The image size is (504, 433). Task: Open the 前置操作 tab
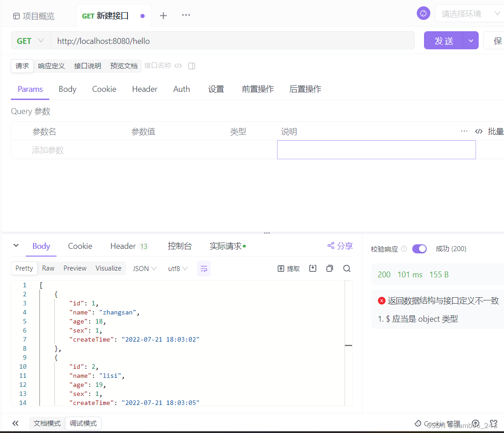258,89
